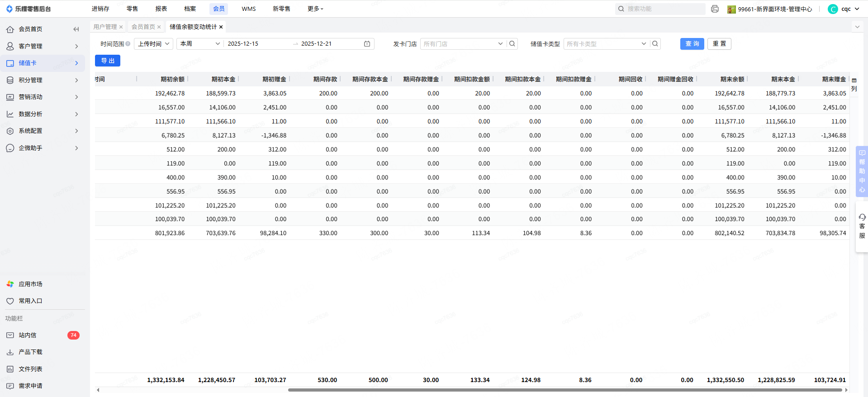Image resolution: width=868 pixels, height=397 pixels.
Task: Open the 零售 top menu
Action: point(132,9)
